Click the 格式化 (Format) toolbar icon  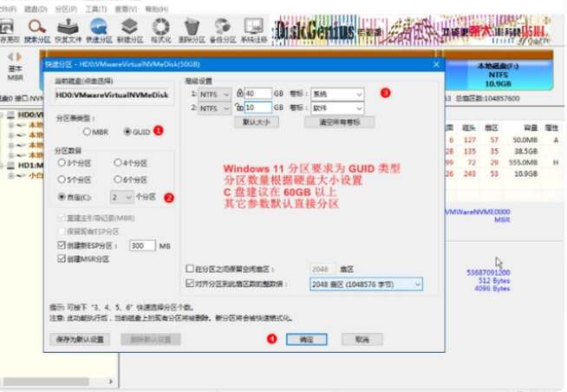[160, 29]
